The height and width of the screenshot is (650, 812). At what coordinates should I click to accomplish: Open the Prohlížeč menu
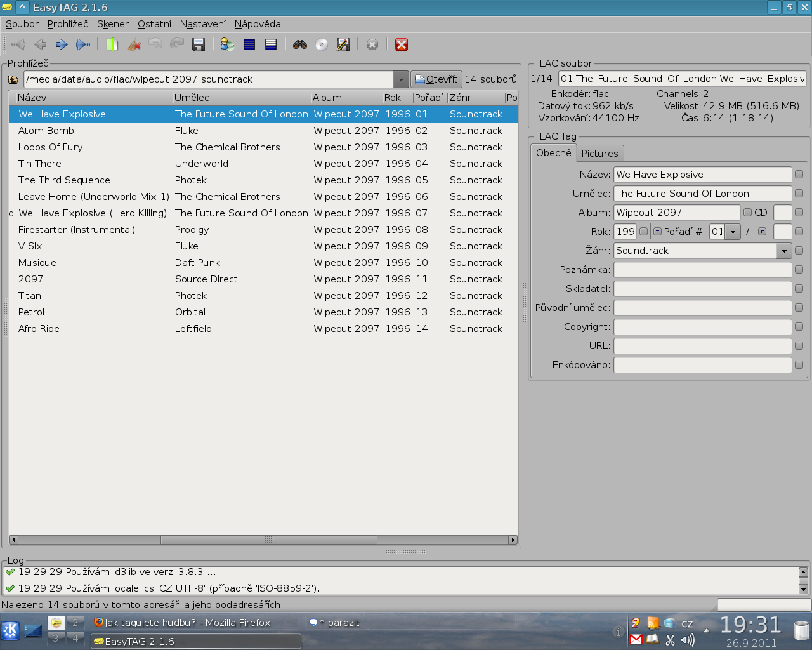(68, 24)
